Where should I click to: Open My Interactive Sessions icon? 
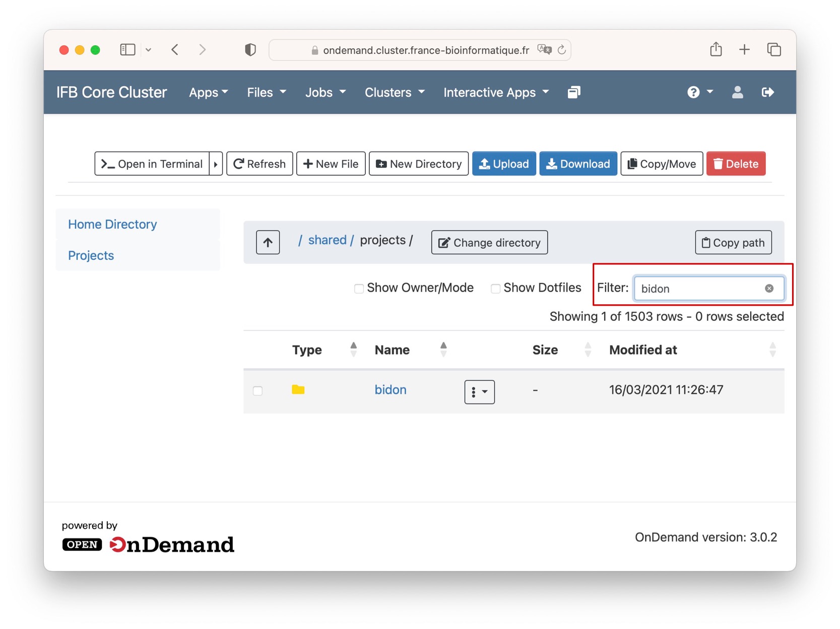(x=574, y=92)
